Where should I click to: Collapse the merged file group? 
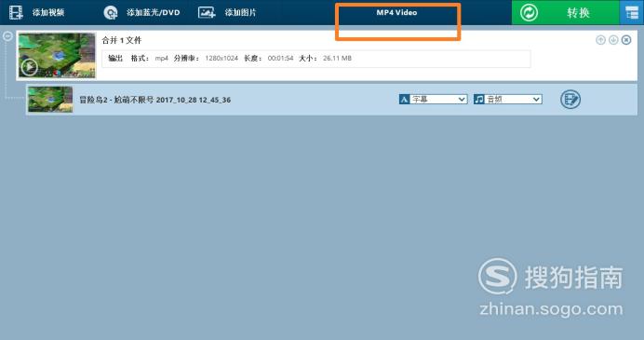(7, 36)
